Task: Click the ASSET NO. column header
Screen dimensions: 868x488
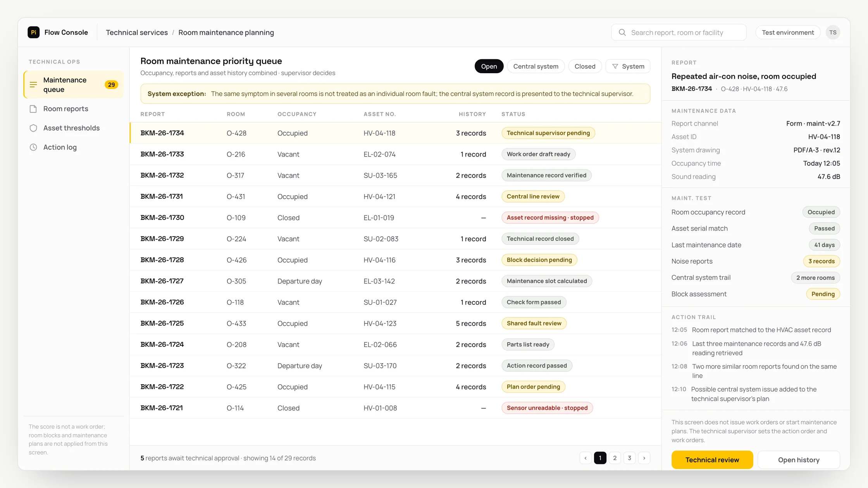Action: point(379,114)
